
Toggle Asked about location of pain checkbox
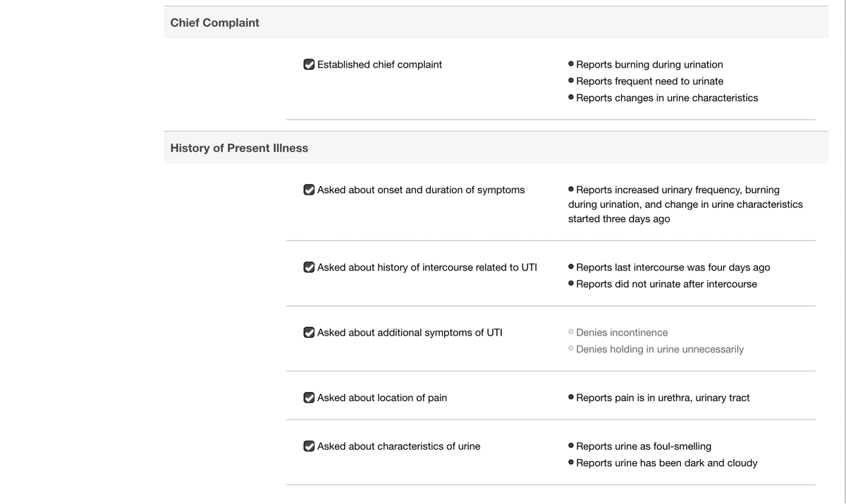click(309, 398)
